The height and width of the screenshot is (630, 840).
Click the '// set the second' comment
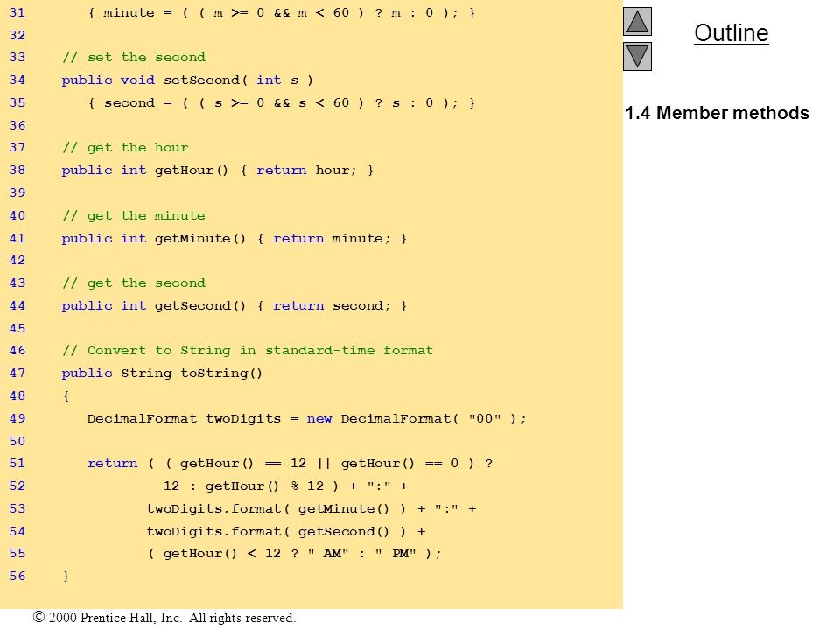coord(134,58)
